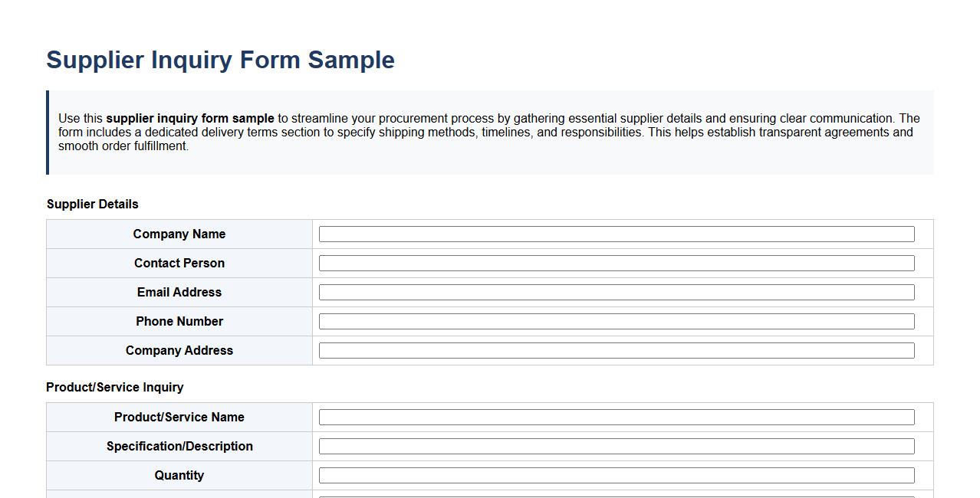Click the bolded supplier inquiry form sample text
The height and width of the screenshot is (498, 980).
click(x=190, y=118)
